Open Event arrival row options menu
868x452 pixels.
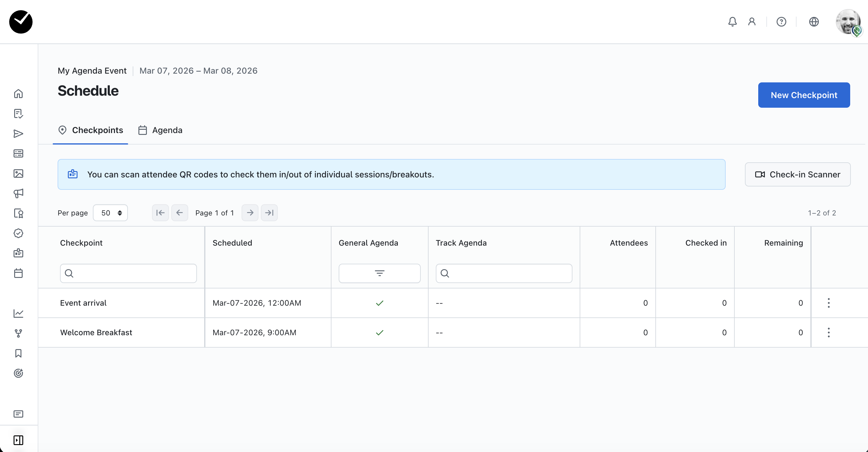point(828,303)
